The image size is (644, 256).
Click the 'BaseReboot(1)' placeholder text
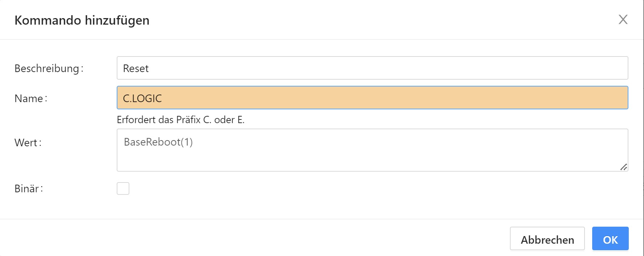click(158, 142)
